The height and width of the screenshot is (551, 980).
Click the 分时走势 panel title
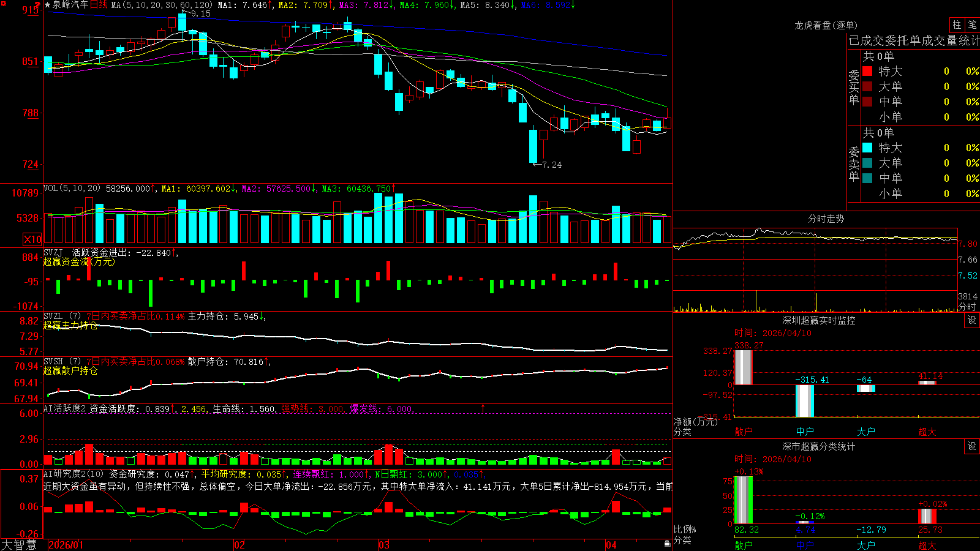point(826,219)
